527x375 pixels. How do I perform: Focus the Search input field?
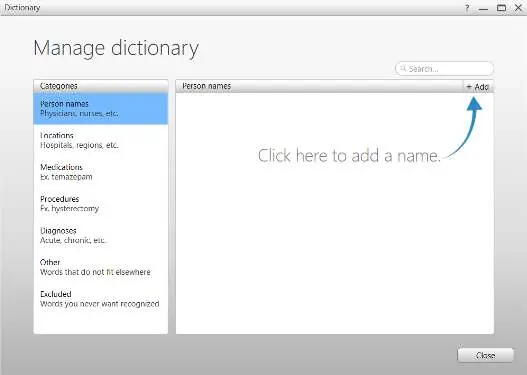click(444, 69)
